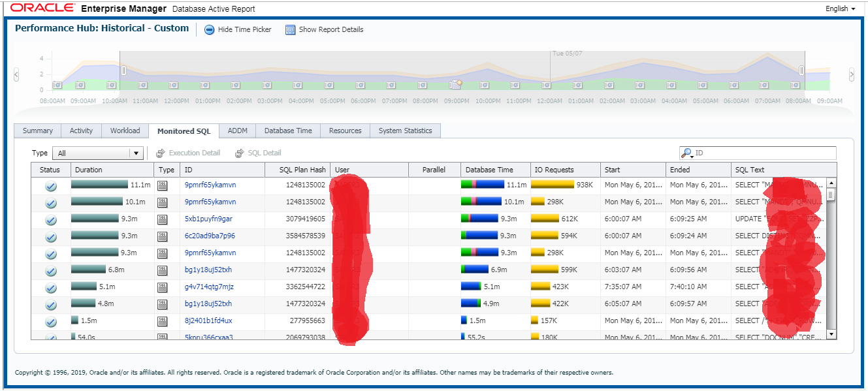Expand the chart with the right chevron arrow
This screenshot has width=868, height=391.
pyautogui.click(x=852, y=74)
